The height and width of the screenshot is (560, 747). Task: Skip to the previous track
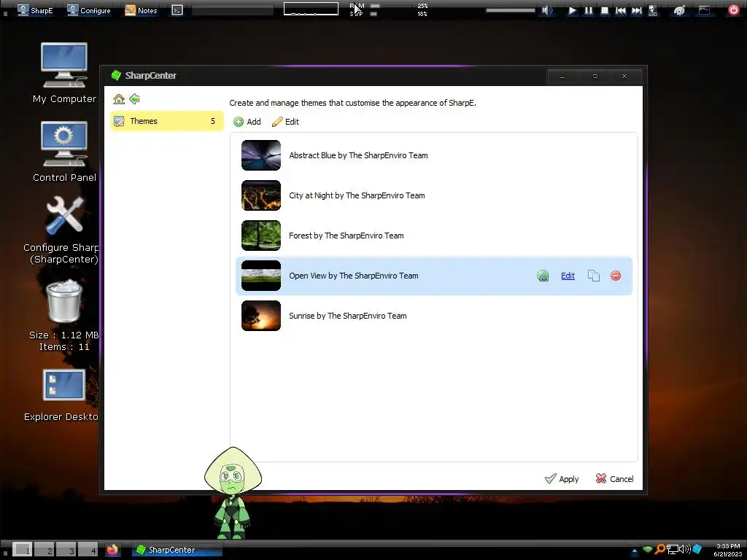(x=621, y=10)
